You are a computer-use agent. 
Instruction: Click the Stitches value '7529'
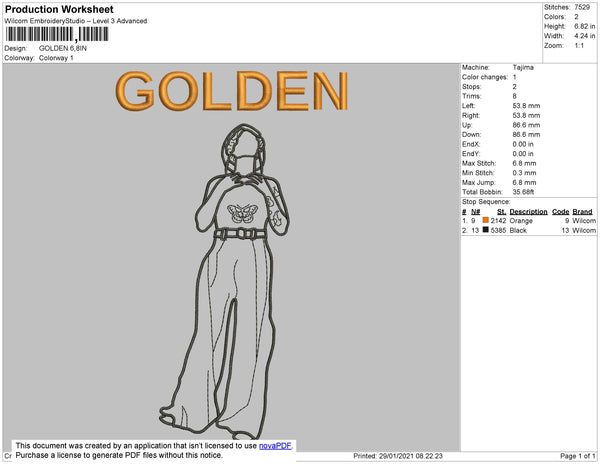[x=582, y=7]
